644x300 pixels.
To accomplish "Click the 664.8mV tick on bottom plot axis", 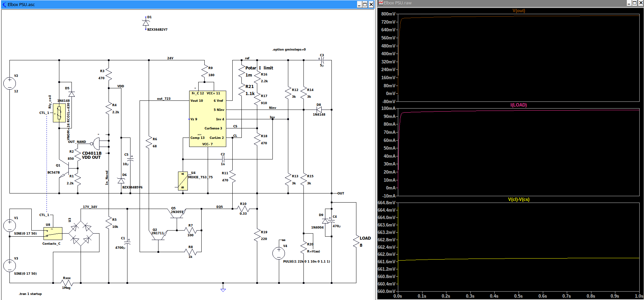I will [386, 203].
